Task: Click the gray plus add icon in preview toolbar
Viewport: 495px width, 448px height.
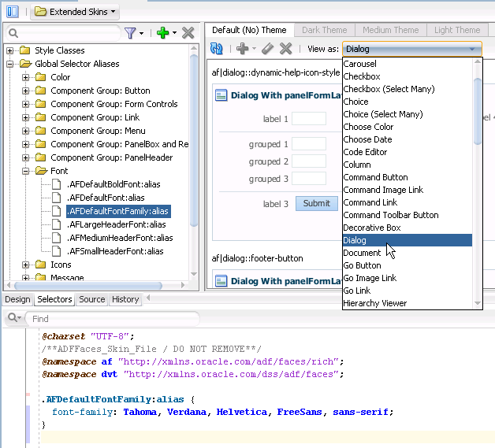Action: click(243, 49)
